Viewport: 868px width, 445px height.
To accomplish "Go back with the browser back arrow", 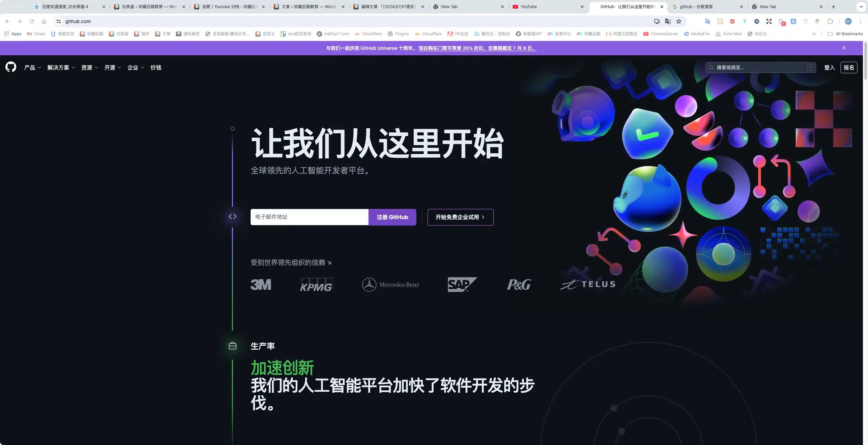I will 7,21.
